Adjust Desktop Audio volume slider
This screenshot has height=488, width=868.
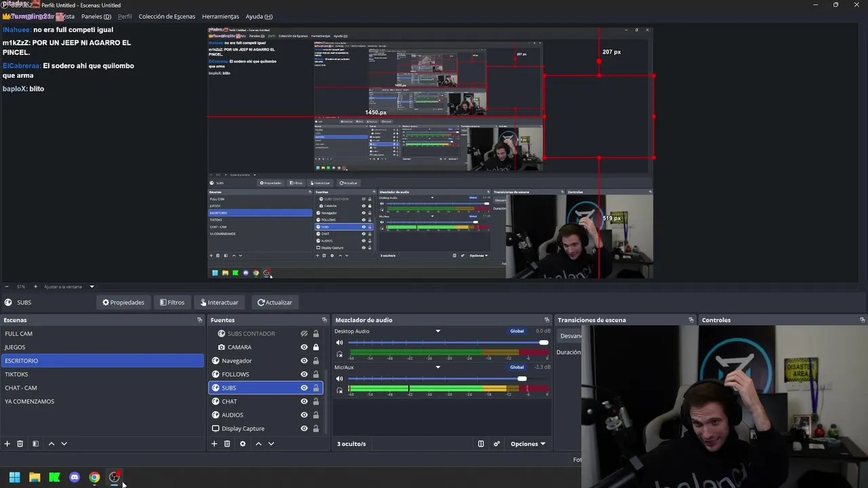(448, 343)
